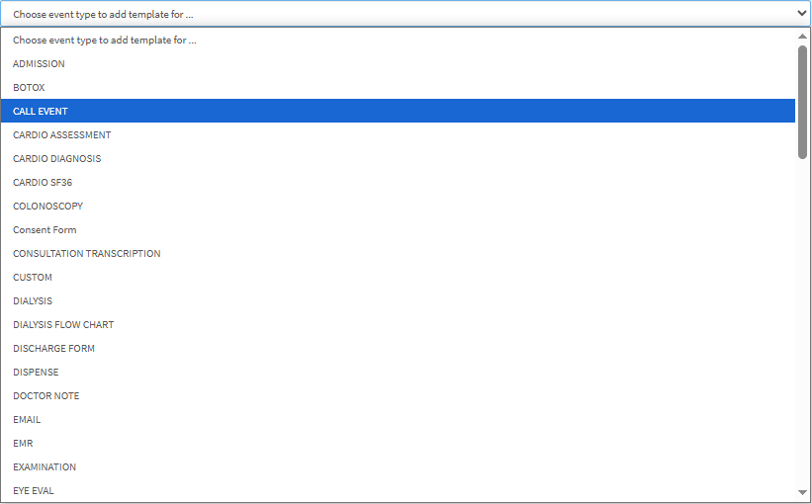Click the scrollbar up arrow
This screenshot has height=504, width=812.
(802, 36)
